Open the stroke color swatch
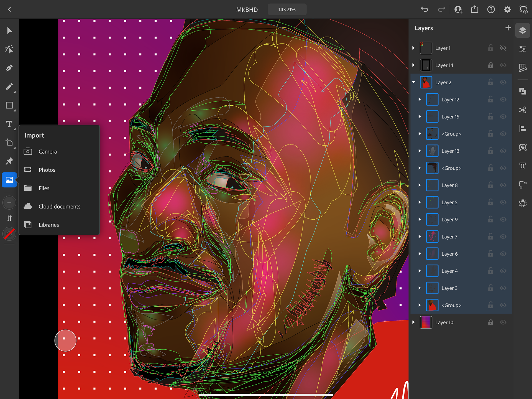Image resolution: width=532 pixels, height=399 pixels. click(x=9, y=234)
